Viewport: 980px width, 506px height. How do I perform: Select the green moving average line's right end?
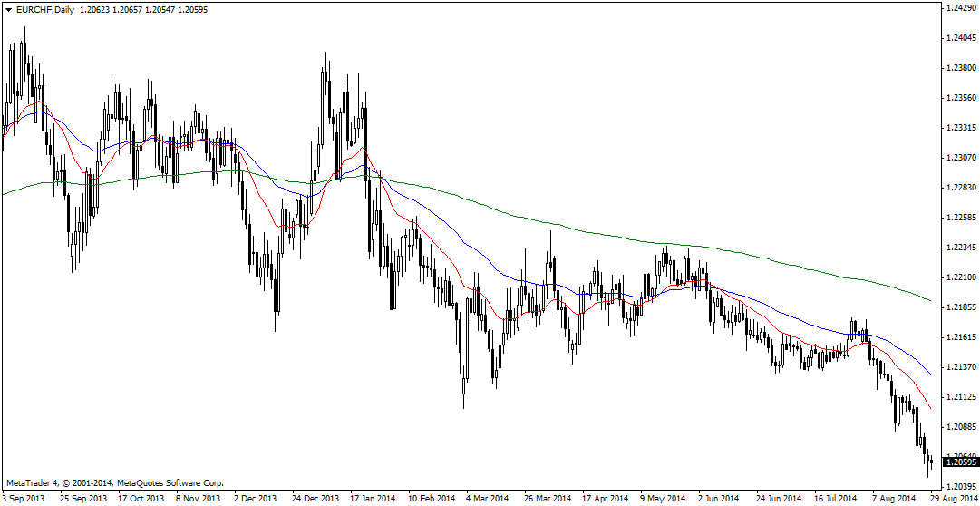pyautogui.click(x=930, y=300)
